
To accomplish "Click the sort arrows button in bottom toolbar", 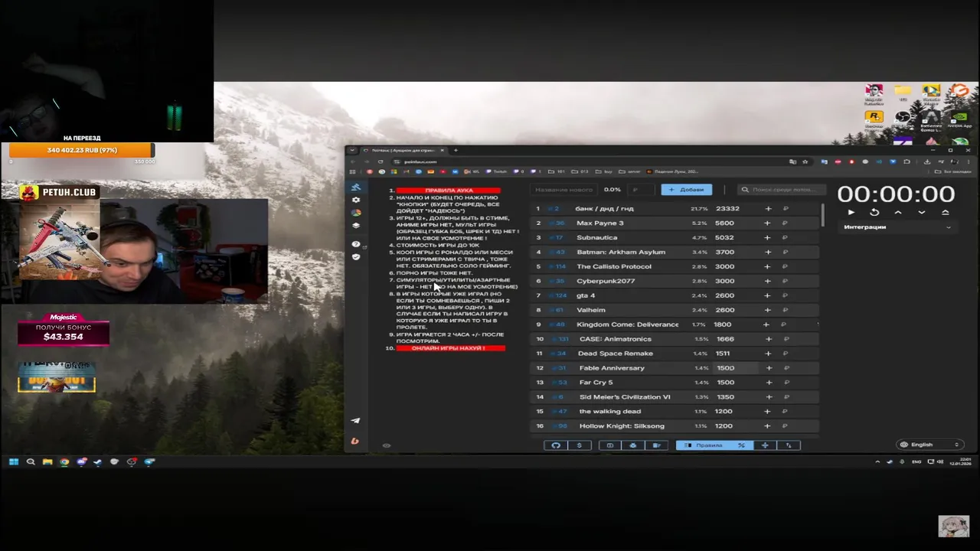I will pyautogui.click(x=789, y=445).
